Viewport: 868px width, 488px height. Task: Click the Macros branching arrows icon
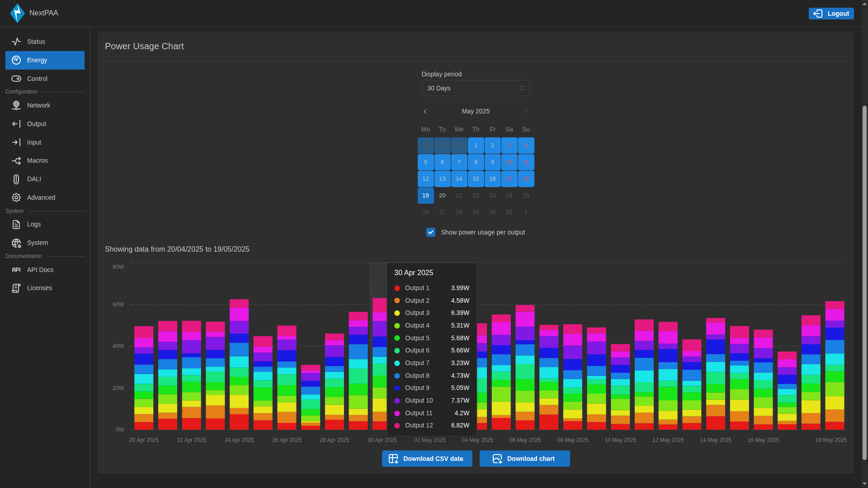[x=16, y=161]
